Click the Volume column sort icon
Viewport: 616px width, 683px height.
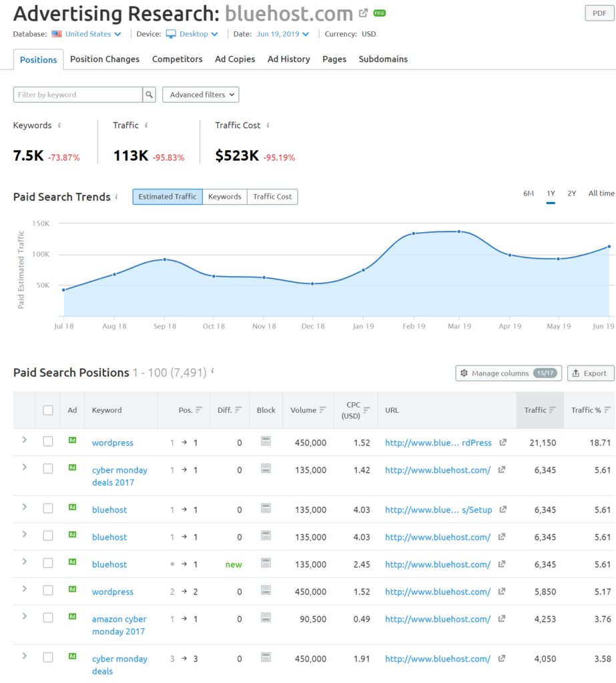(323, 410)
